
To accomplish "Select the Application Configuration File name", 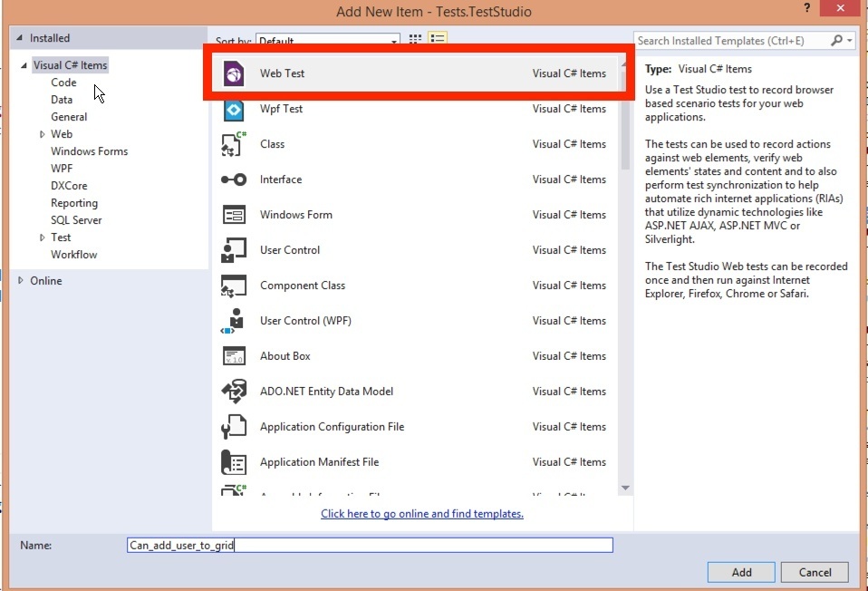I will [x=333, y=427].
